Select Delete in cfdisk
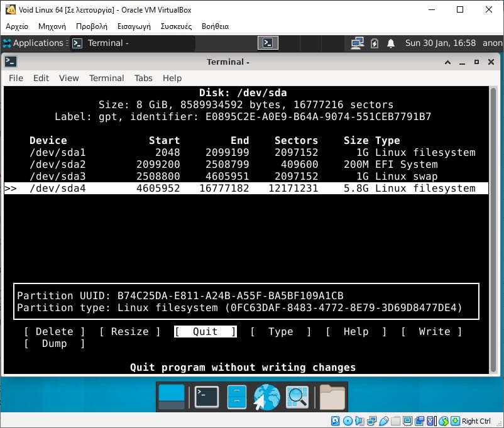Screen dimensions: 504x428 click(x=54, y=331)
